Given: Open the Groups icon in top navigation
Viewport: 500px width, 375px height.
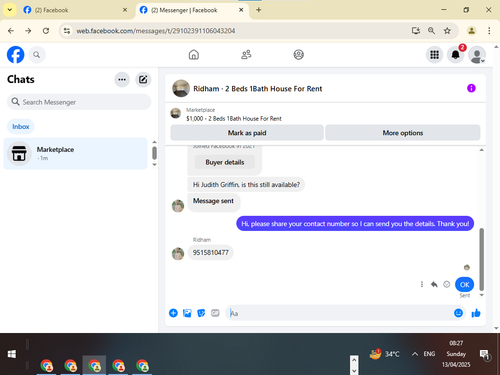Looking at the screenshot, I should 298,55.
